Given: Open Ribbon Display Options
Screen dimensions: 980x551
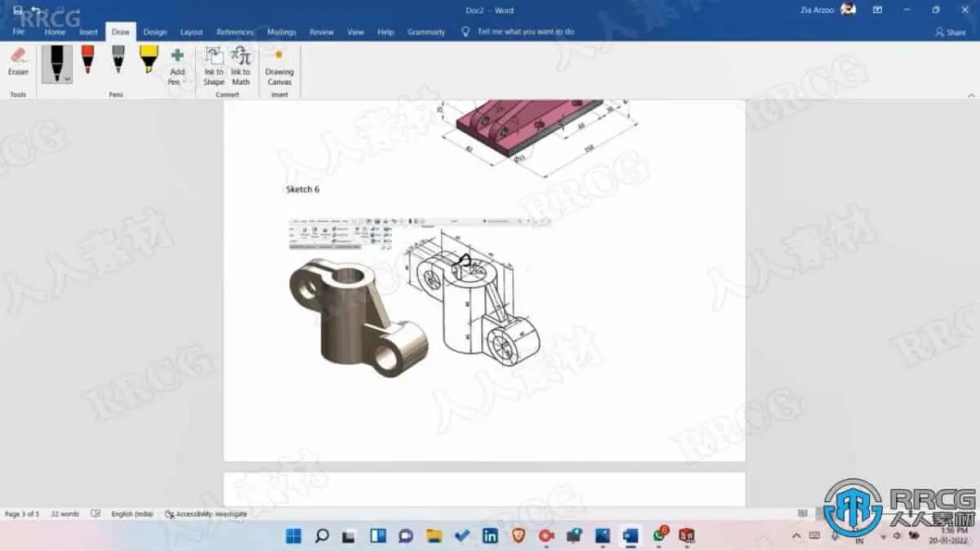Looking at the screenshot, I should tap(878, 10).
